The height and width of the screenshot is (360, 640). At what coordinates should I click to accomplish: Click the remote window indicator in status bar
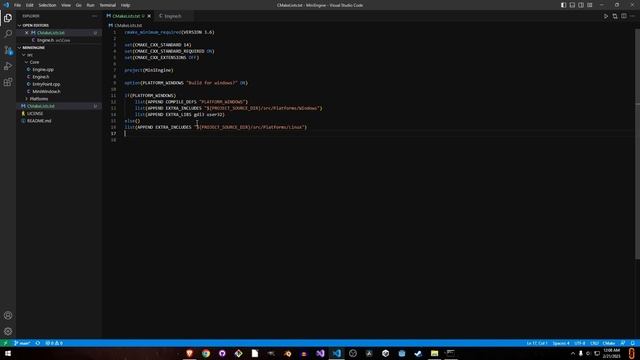point(5,343)
